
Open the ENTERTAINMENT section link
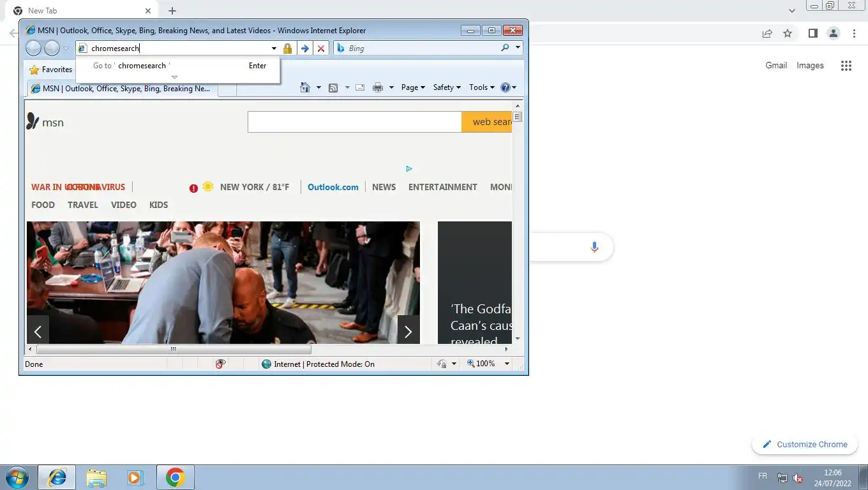click(443, 187)
